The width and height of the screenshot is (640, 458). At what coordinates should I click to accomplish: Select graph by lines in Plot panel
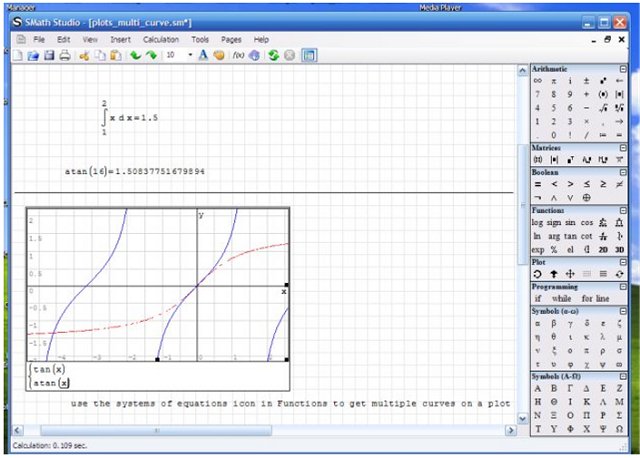coord(603,274)
